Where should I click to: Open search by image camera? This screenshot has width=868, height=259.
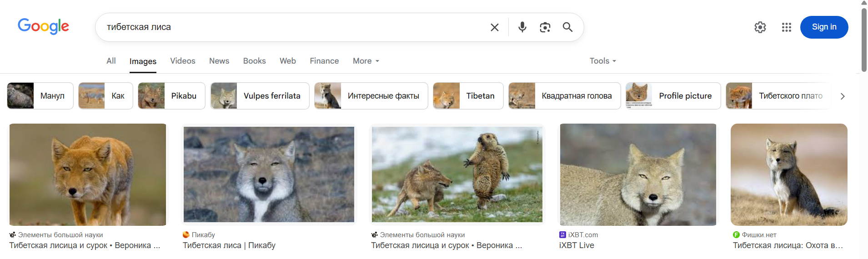(x=545, y=27)
